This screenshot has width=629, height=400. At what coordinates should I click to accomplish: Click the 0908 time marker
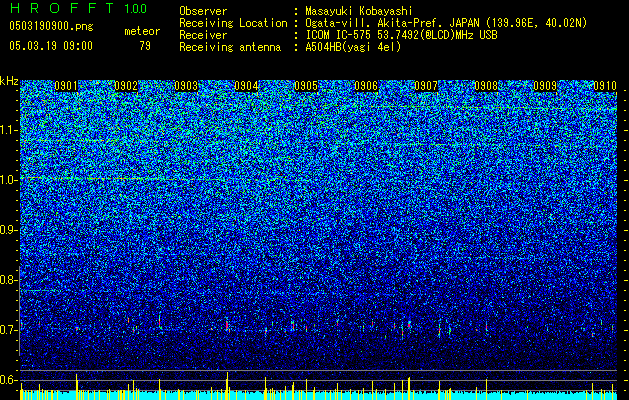click(x=486, y=86)
